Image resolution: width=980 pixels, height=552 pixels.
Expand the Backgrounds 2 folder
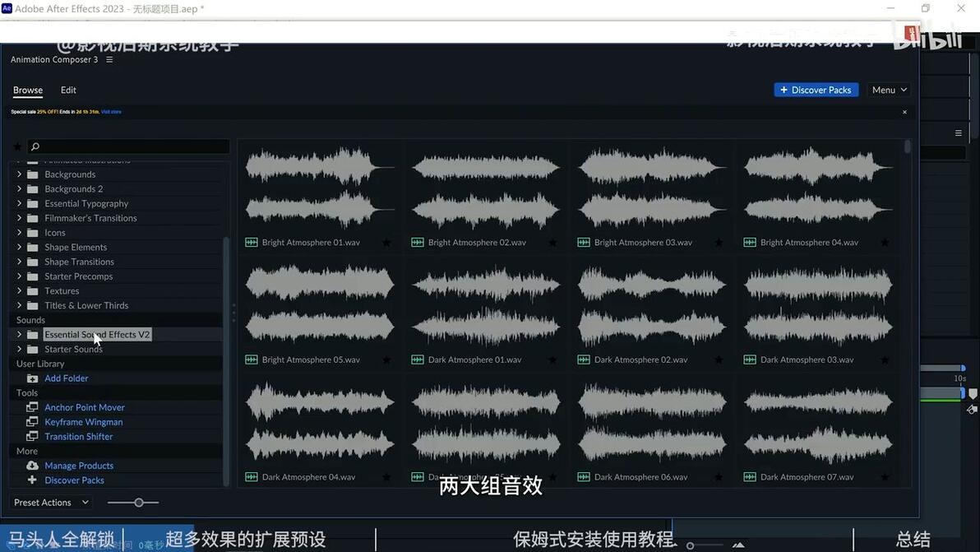(x=19, y=188)
